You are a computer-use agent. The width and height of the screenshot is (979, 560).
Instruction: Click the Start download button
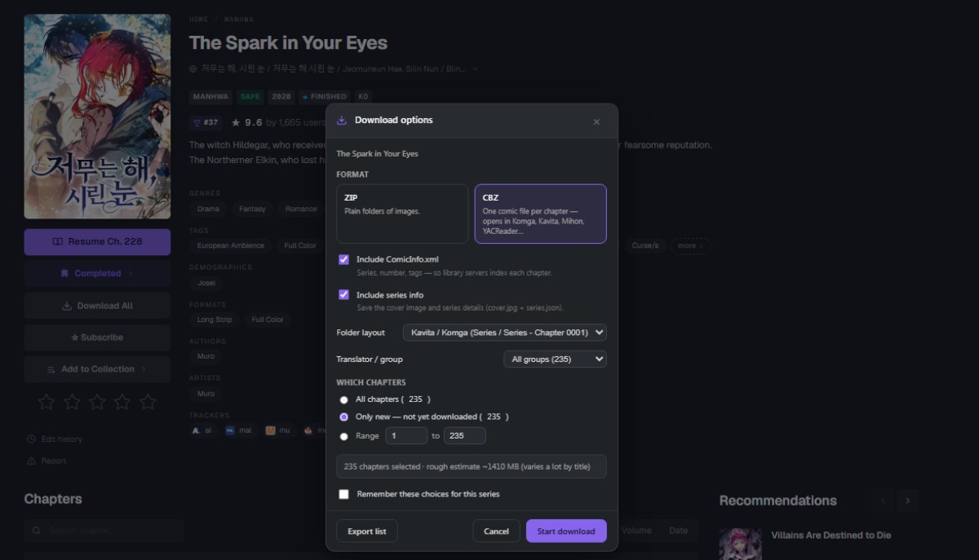point(566,531)
